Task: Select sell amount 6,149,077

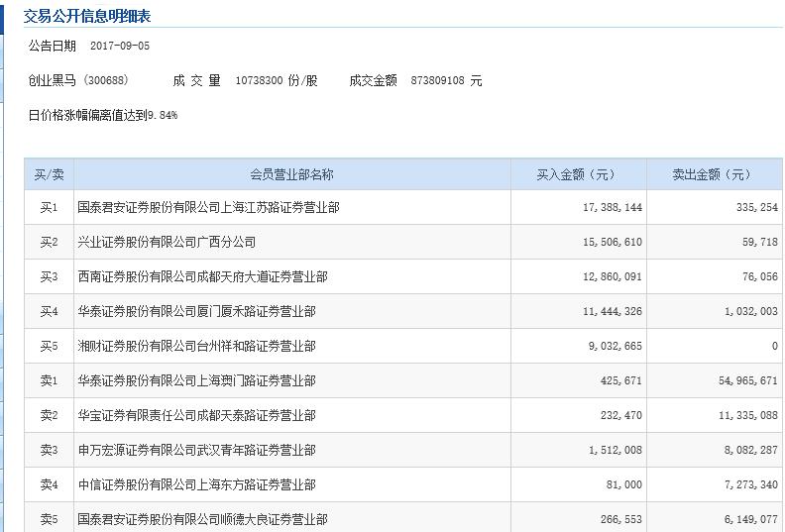Action: pyautogui.click(x=751, y=519)
